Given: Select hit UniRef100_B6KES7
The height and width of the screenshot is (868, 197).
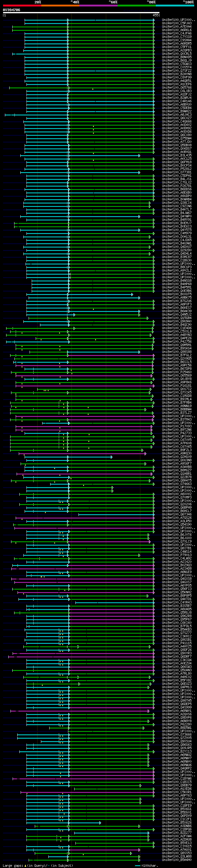Looking at the screenshot, I should tap(177, 308).
